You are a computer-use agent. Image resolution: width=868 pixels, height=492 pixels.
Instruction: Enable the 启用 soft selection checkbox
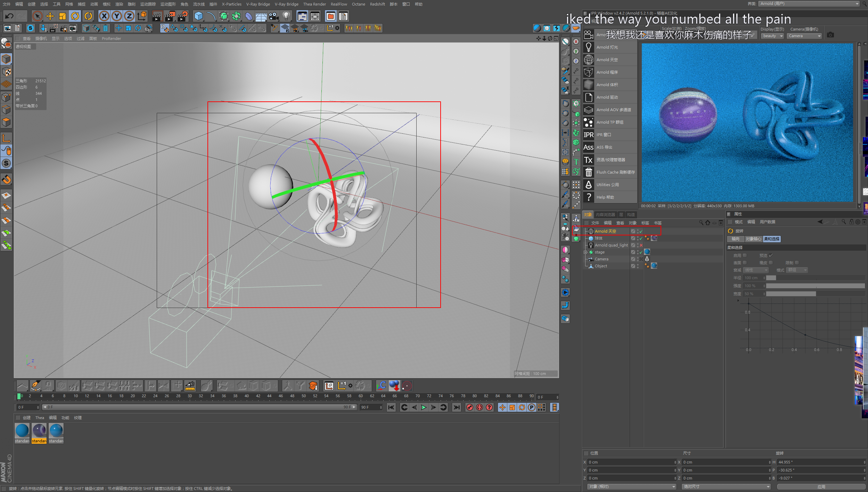[745, 256]
